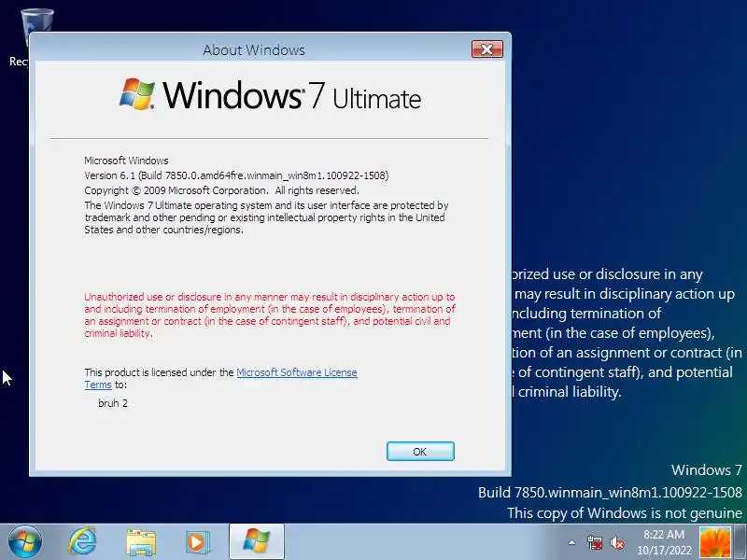Show hidden tray icons arrow

click(x=571, y=542)
